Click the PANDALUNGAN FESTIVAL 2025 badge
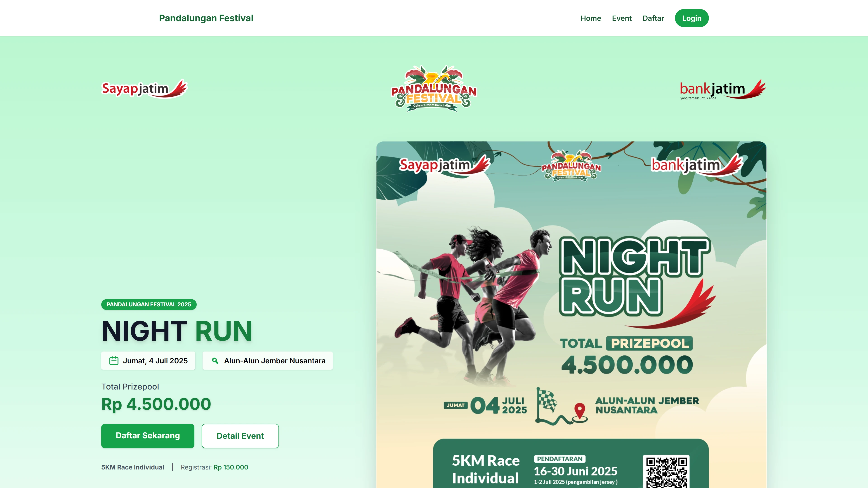The width and height of the screenshot is (868, 488). click(x=149, y=305)
